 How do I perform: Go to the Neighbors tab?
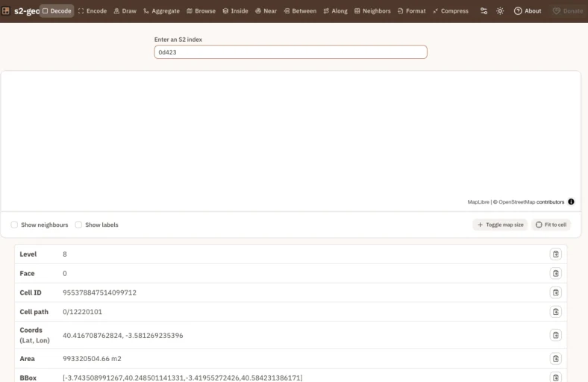[x=372, y=11]
